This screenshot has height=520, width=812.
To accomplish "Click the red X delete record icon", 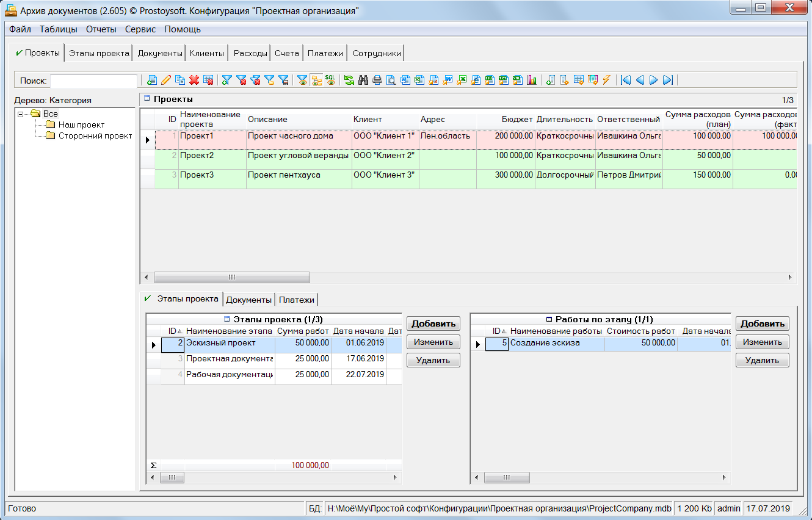I will pyautogui.click(x=194, y=80).
